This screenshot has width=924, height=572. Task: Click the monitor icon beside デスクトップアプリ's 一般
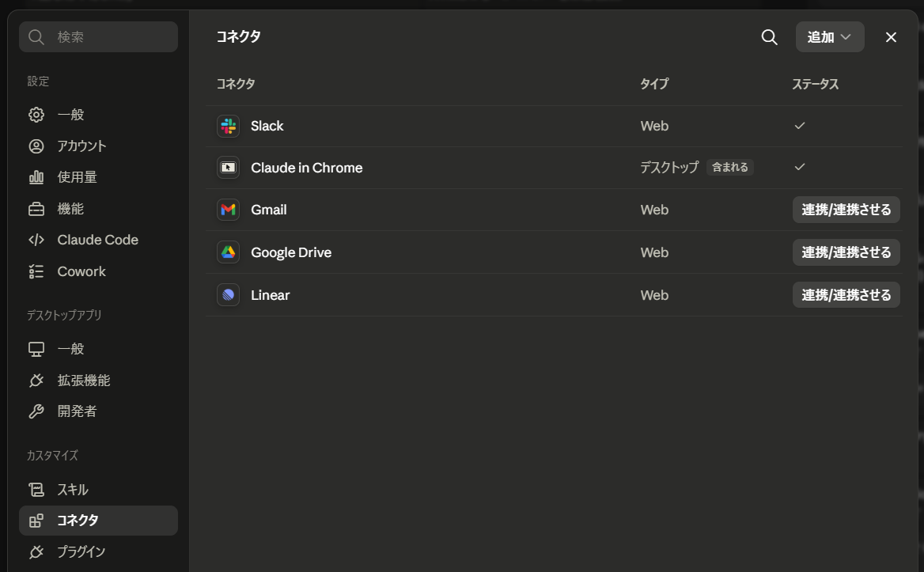[x=36, y=350]
